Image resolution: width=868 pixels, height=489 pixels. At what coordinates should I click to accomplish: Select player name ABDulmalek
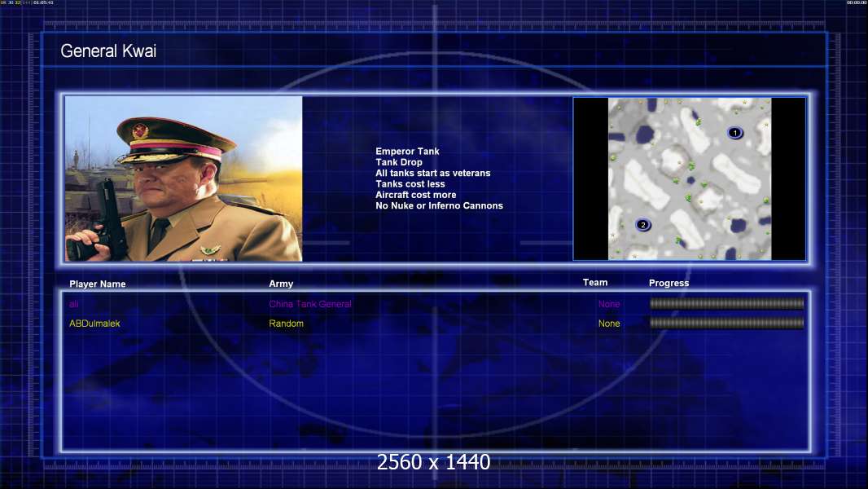pyautogui.click(x=94, y=324)
